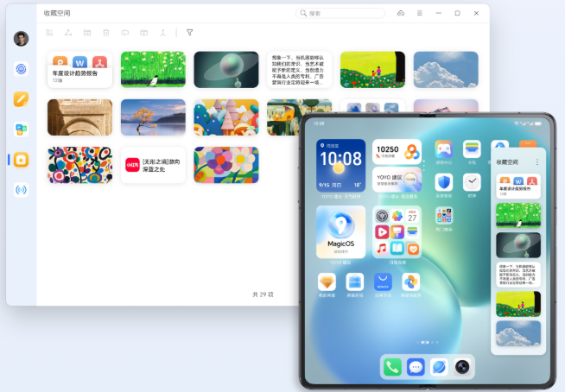
Task: Open the Camera dock icon
Action: click(462, 367)
